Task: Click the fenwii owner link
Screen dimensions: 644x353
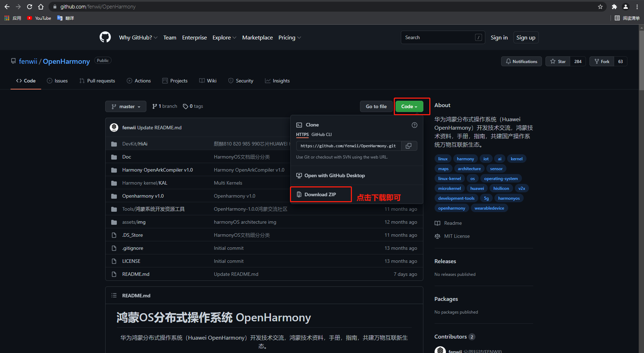Action: [x=28, y=61]
